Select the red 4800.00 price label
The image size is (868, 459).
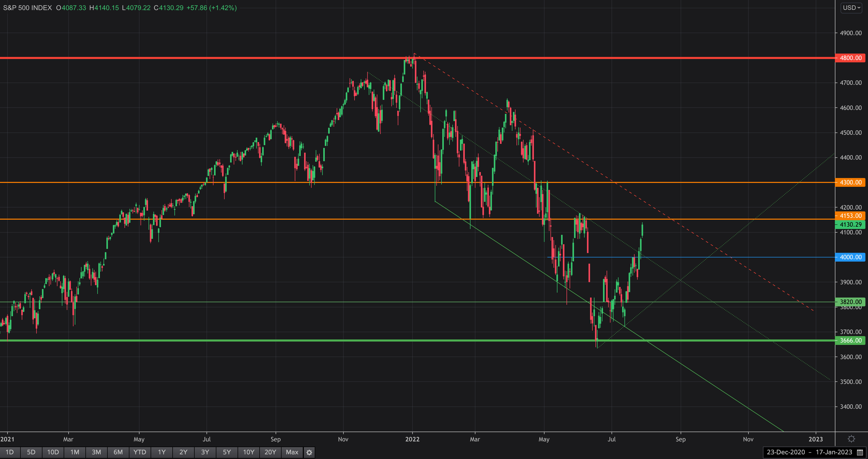tap(850, 58)
